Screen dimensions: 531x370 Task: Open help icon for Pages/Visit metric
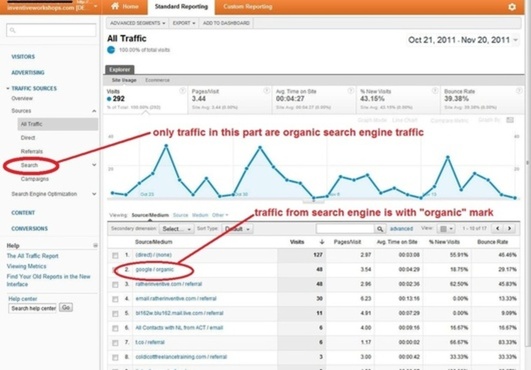(267, 91)
